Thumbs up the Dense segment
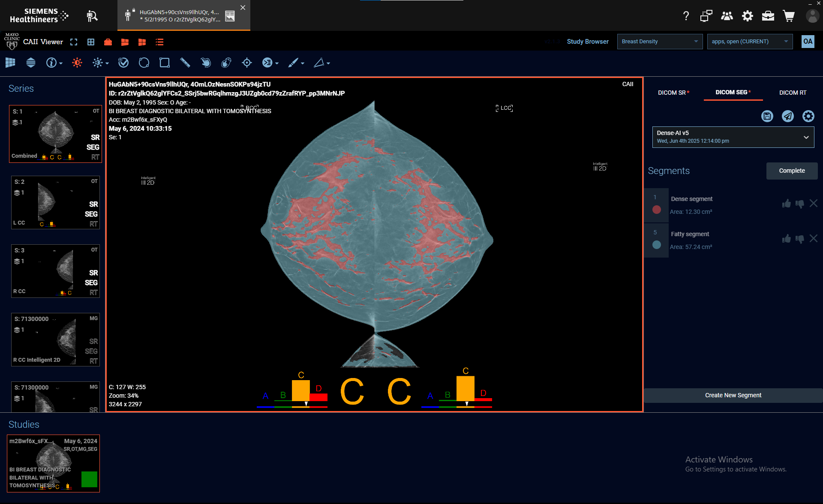This screenshot has height=504, width=823. [x=786, y=204]
